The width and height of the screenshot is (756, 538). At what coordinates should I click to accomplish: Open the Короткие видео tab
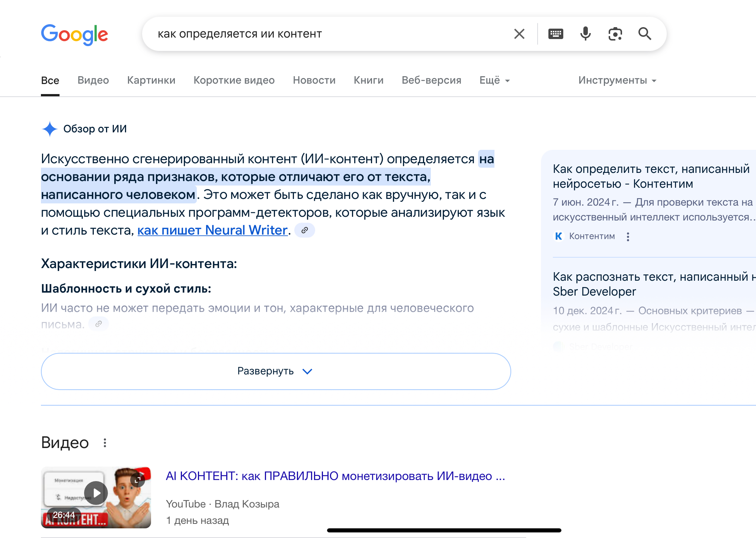click(x=234, y=80)
